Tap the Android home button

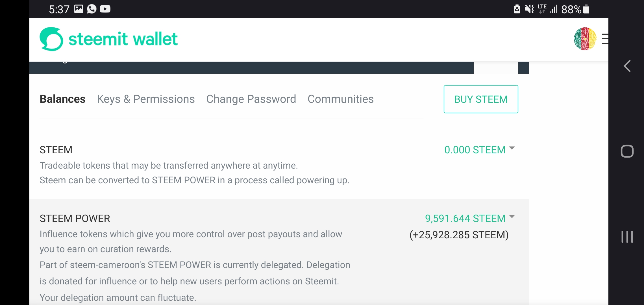tap(627, 151)
